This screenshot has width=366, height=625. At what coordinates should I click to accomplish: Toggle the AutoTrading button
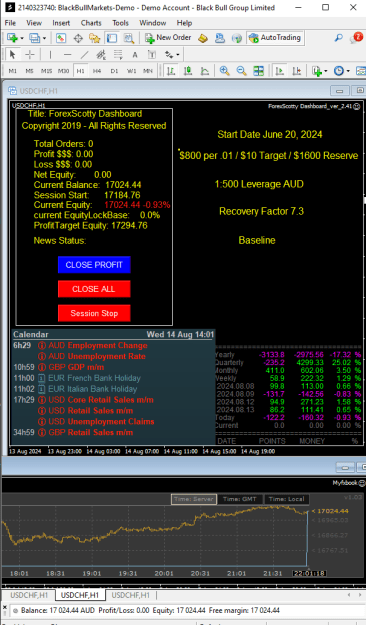coord(274,38)
